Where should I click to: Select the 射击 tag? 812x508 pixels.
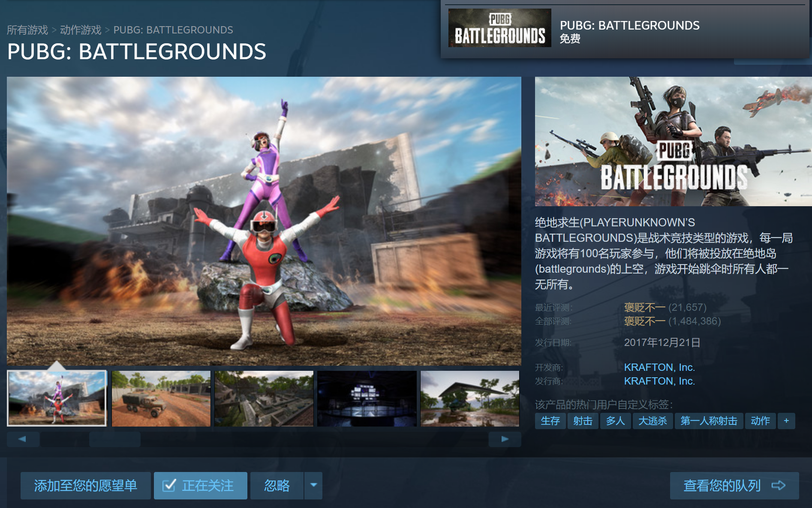coord(583,421)
